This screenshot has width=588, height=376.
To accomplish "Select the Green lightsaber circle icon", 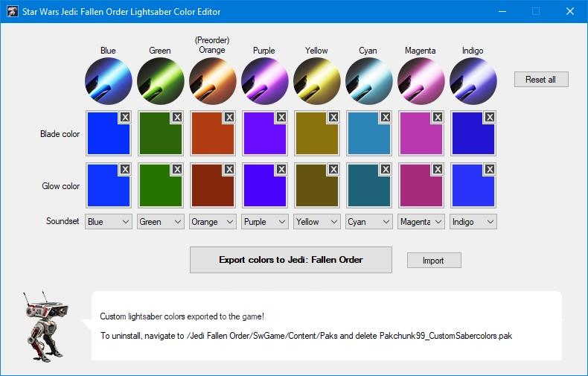I will [161, 81].
